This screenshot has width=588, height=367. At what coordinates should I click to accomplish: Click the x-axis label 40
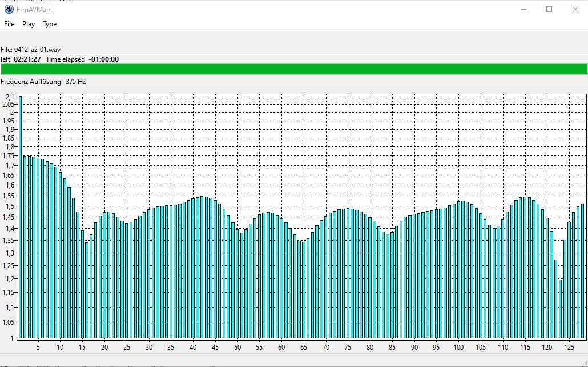point(193,348)
